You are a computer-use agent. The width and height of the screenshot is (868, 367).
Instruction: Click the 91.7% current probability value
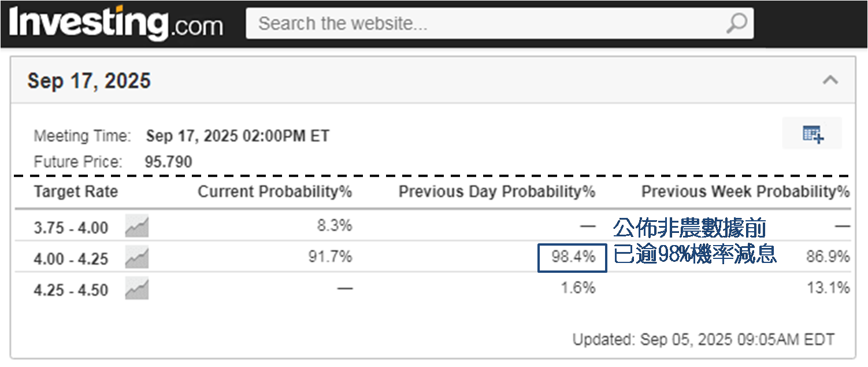coord(330,257)
